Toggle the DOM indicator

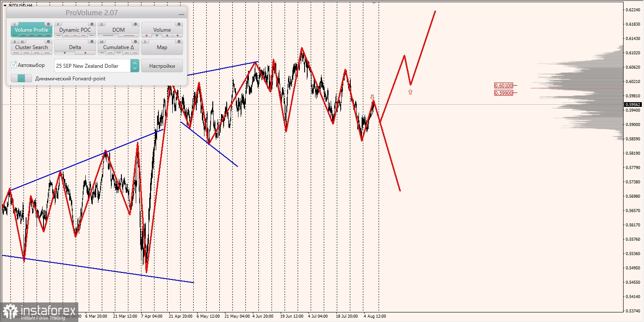(x=118, y=30)
